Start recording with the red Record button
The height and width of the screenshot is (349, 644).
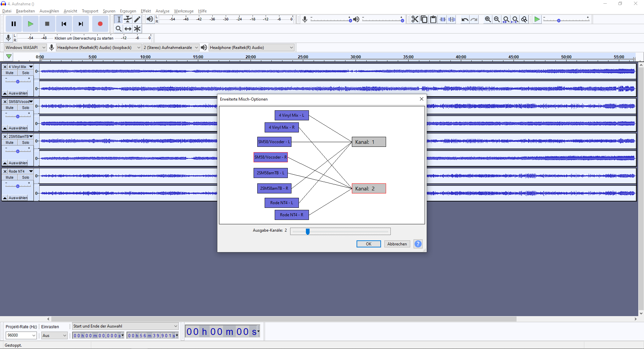pos(100,24)
